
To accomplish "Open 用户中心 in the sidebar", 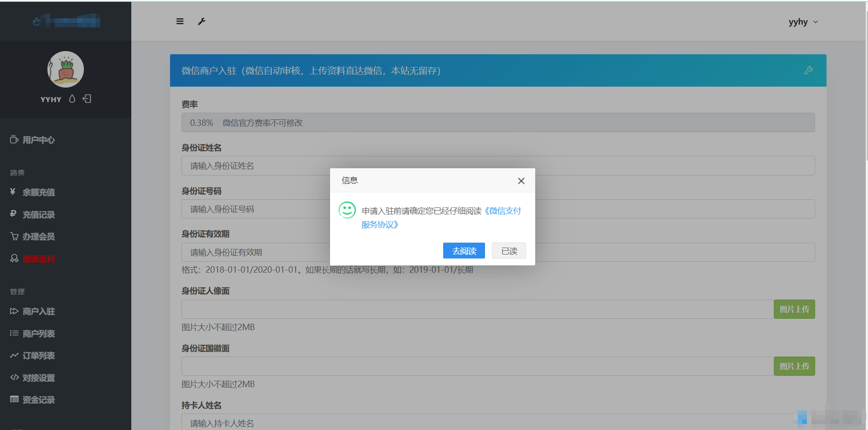I will (x=39, y=140).
